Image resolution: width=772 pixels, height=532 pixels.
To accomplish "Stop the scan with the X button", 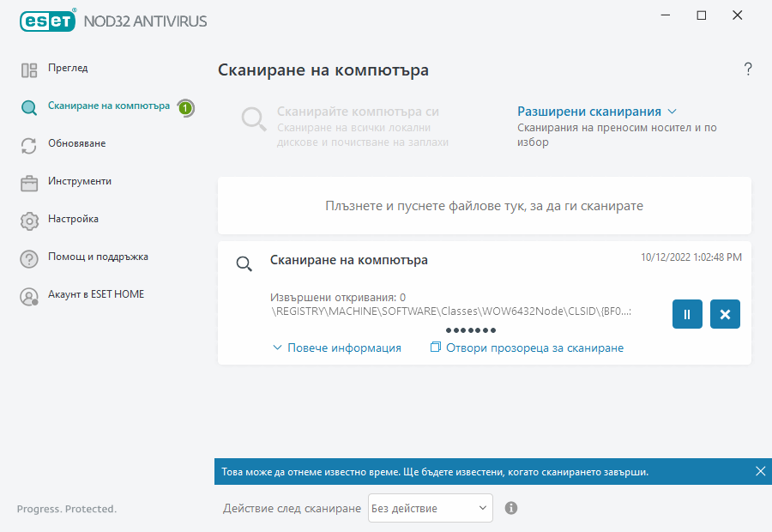I will pos(725,314).
